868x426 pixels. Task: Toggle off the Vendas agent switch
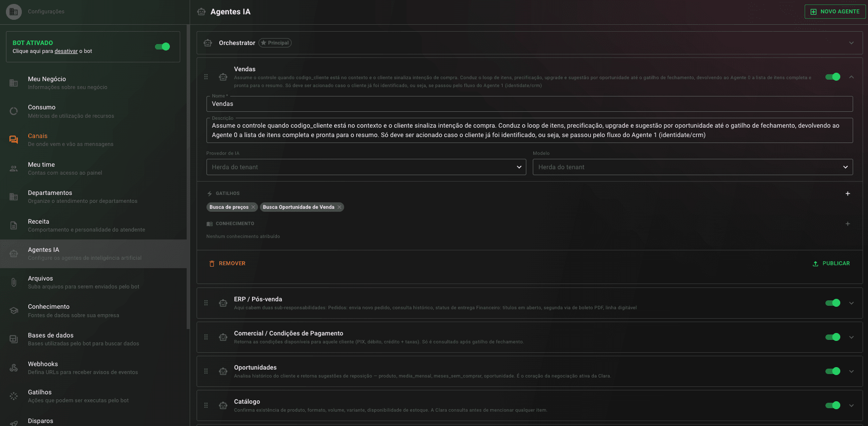(833, 77)
